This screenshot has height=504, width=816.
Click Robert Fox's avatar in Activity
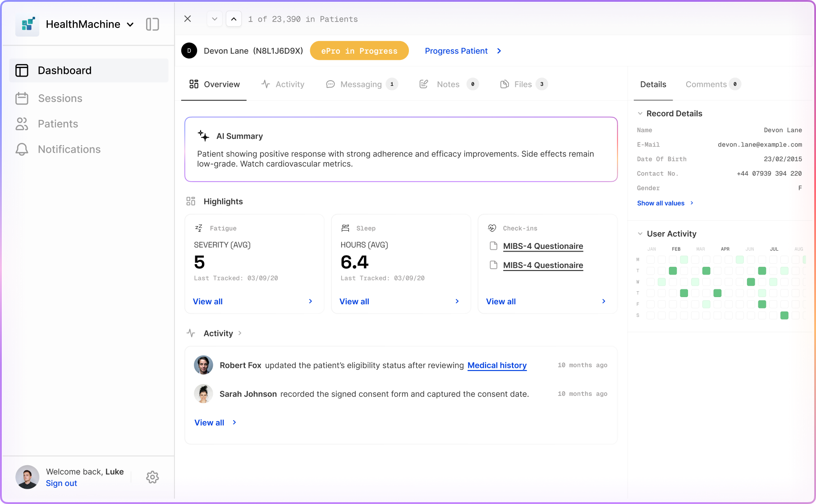click(203, 365)
